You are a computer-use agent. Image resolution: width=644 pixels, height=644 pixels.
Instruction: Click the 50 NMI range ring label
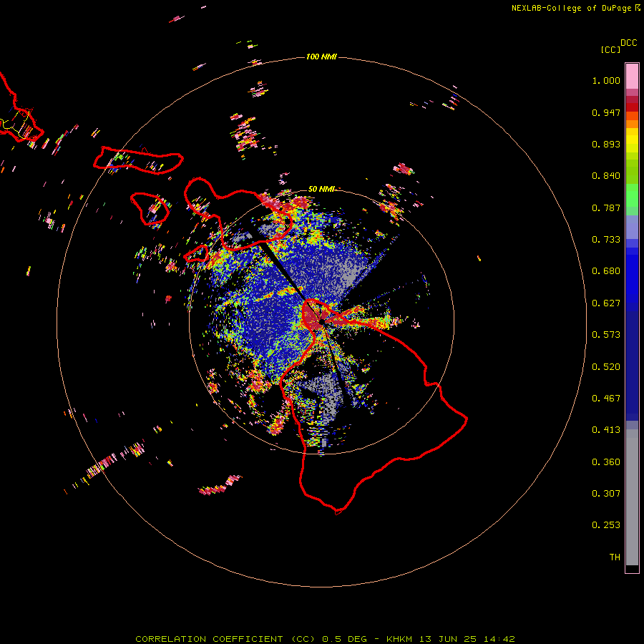click(321, 190)
